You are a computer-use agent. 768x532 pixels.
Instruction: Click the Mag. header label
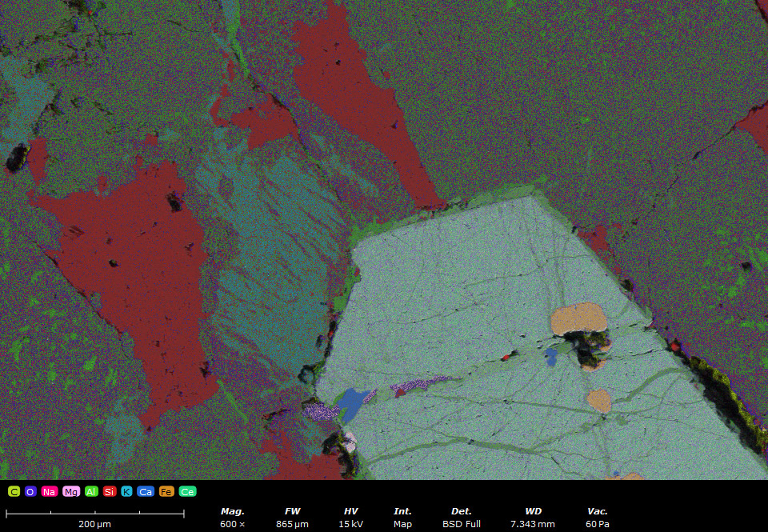point(232,511)
